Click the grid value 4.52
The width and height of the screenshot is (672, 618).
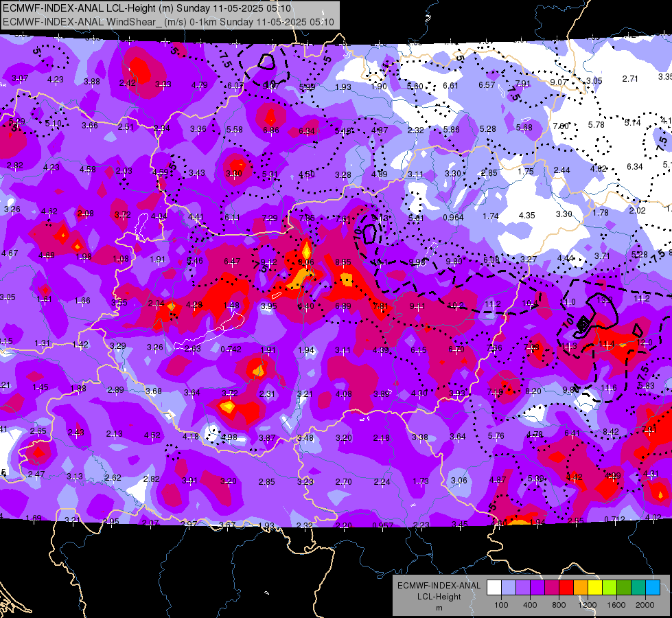[x=152, y=435]
